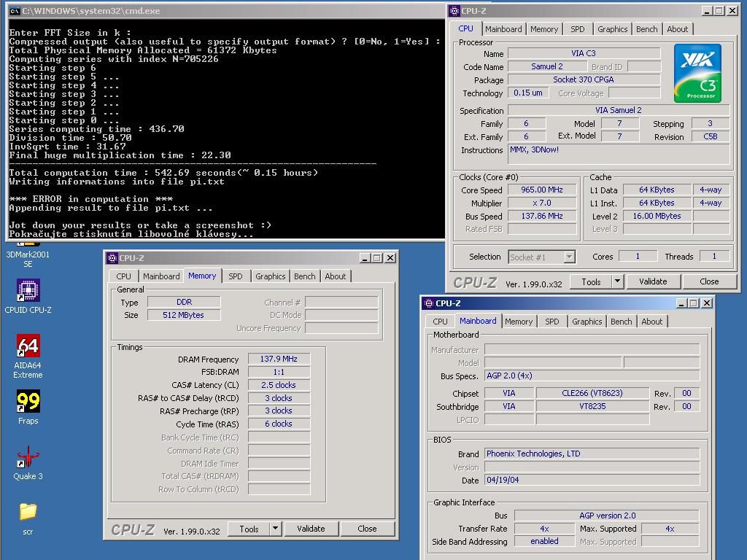Expand Tools arrow in Memory window
Screen dimensions: 747x560
coord(275,529)
